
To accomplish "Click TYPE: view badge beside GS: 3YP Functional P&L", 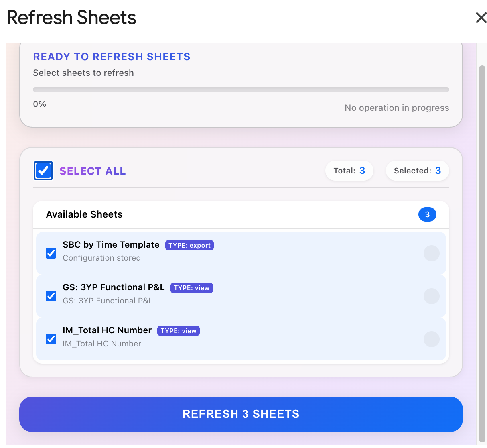I will 191,288.
